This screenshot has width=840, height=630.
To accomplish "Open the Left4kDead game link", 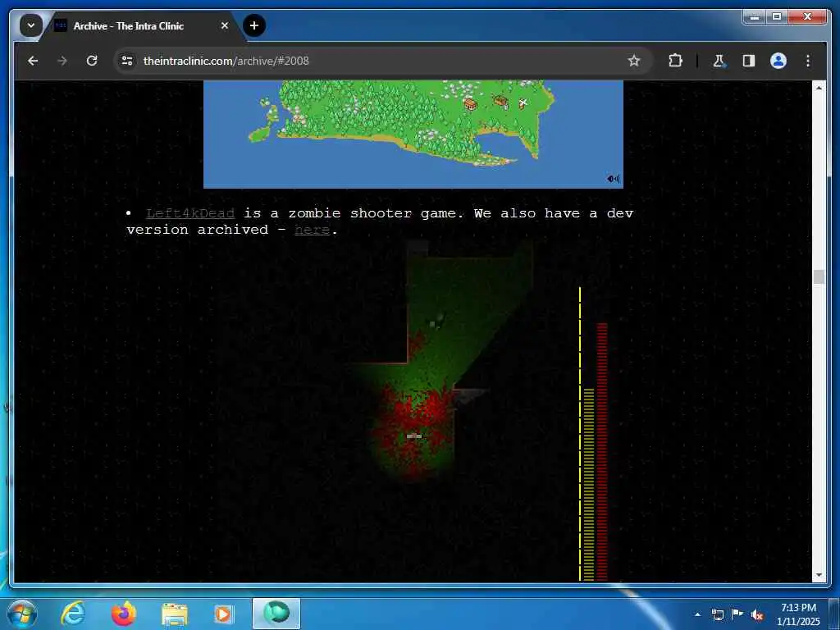I will 190,213.
